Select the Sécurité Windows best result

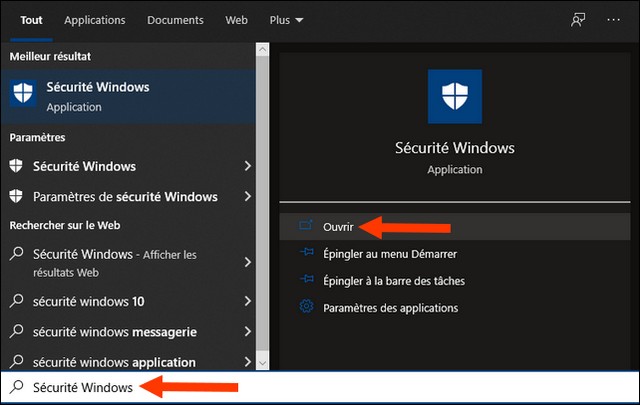(128, 97)
